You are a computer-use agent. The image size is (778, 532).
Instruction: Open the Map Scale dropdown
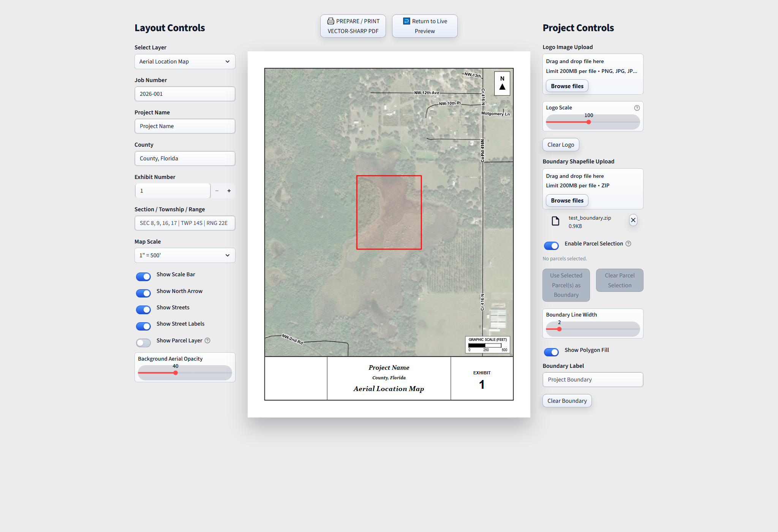click(185, 255)
